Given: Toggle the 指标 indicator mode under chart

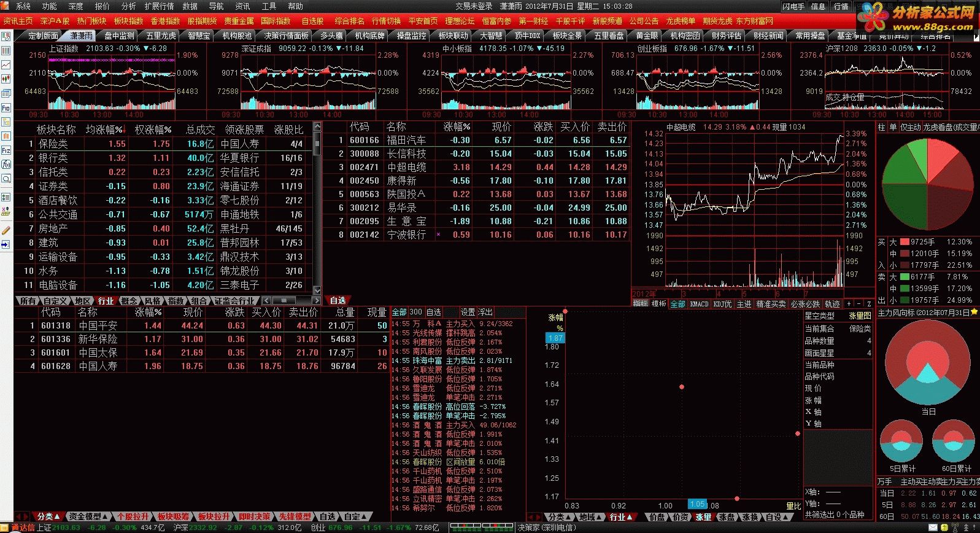Looking at the screenshot, I should coord(640,304).
